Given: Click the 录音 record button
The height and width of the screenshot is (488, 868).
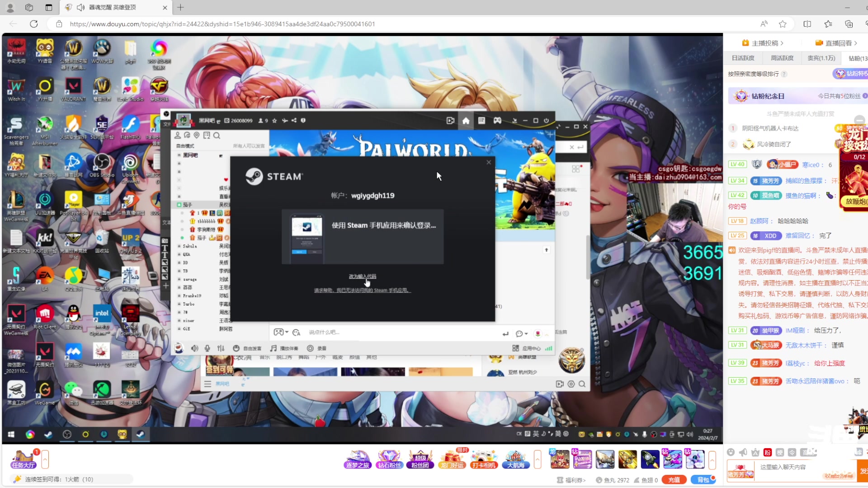Looking at the screenshot, I should coord(316,348).
